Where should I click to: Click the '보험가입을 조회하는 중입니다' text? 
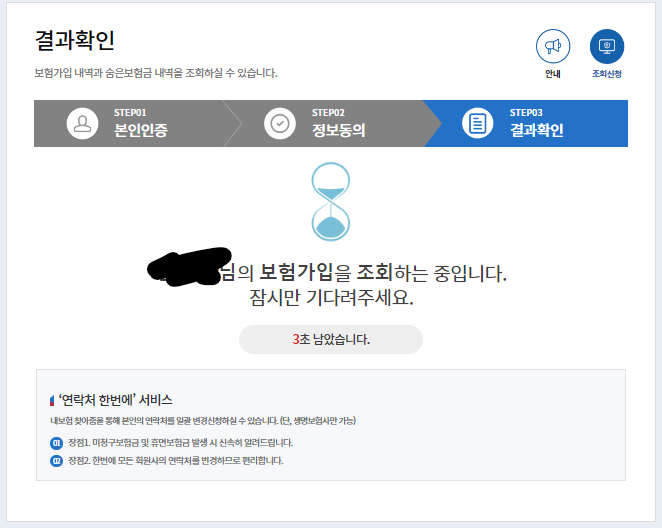tap(383, 273)
